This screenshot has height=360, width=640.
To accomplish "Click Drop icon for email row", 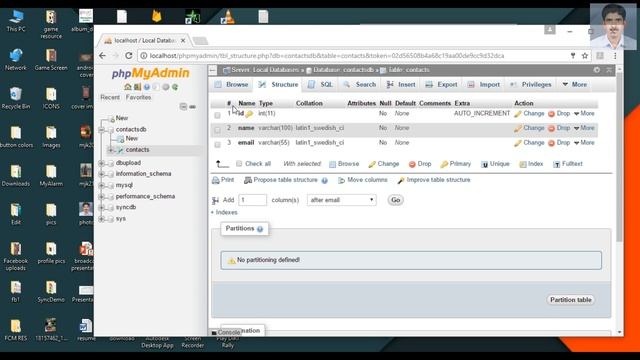I will [551, 143].
